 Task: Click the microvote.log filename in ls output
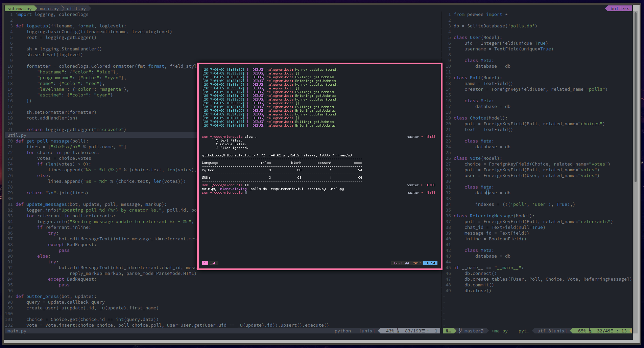point(233,189)
